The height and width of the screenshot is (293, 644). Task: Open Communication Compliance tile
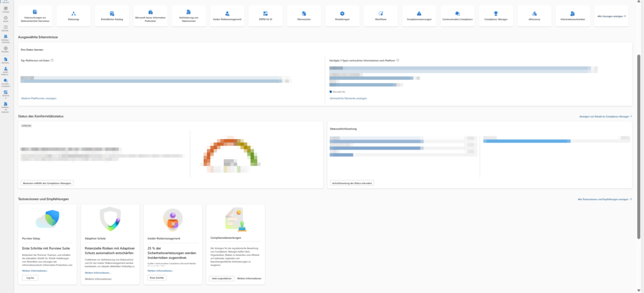point(457,16)
